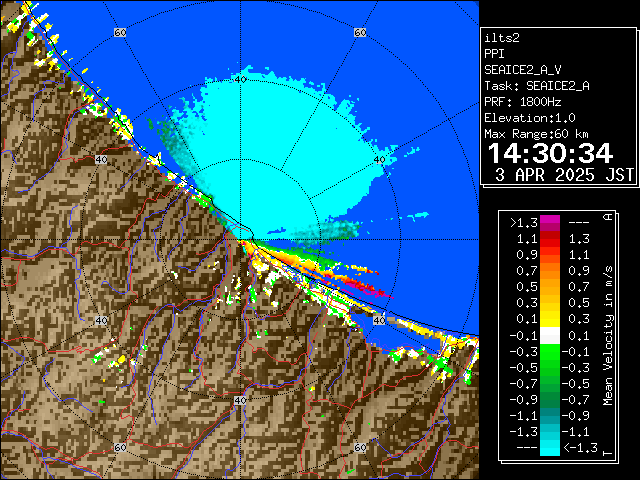The image size is (640, 480).
Task: Pick the white near-zero velocity legend swatch
Action: 550,336
